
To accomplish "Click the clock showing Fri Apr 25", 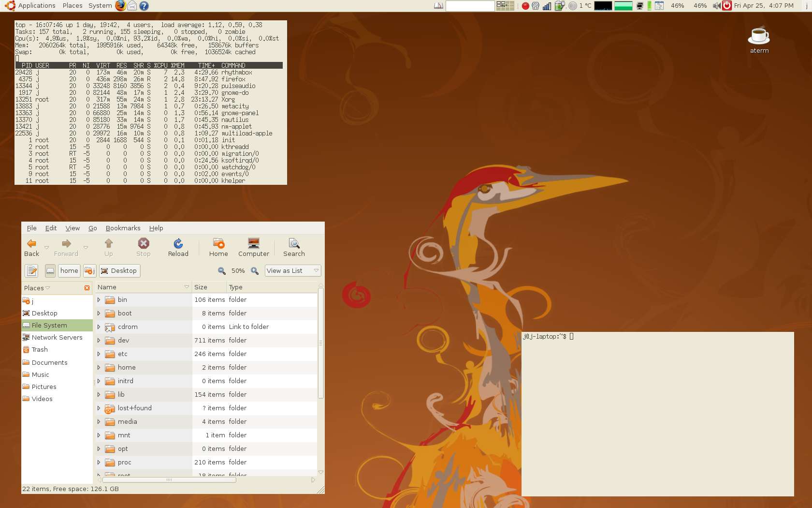I will (764, 6).
